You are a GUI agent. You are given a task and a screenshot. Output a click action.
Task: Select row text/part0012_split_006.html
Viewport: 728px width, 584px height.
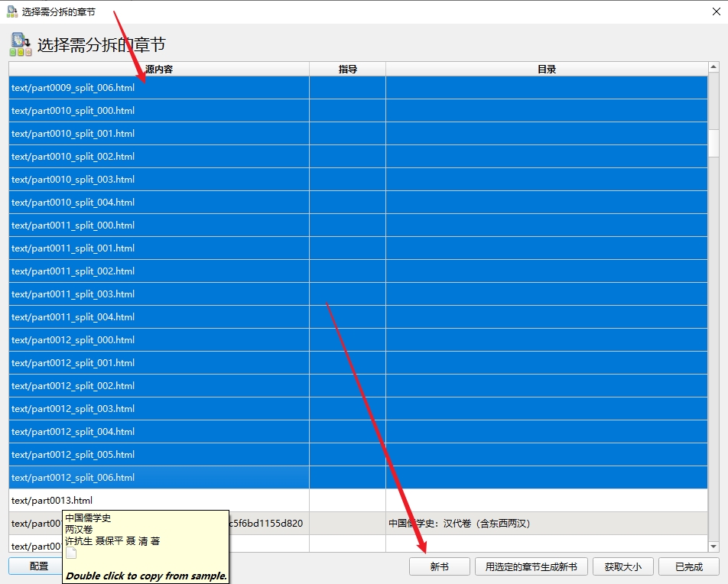pyautogui.click(x=73, y=478)
